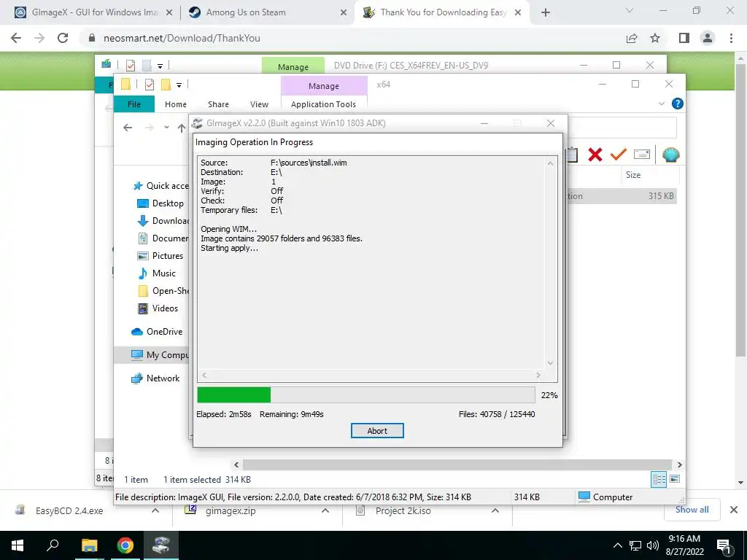Sort by Size column header

[x=633, y=175]
